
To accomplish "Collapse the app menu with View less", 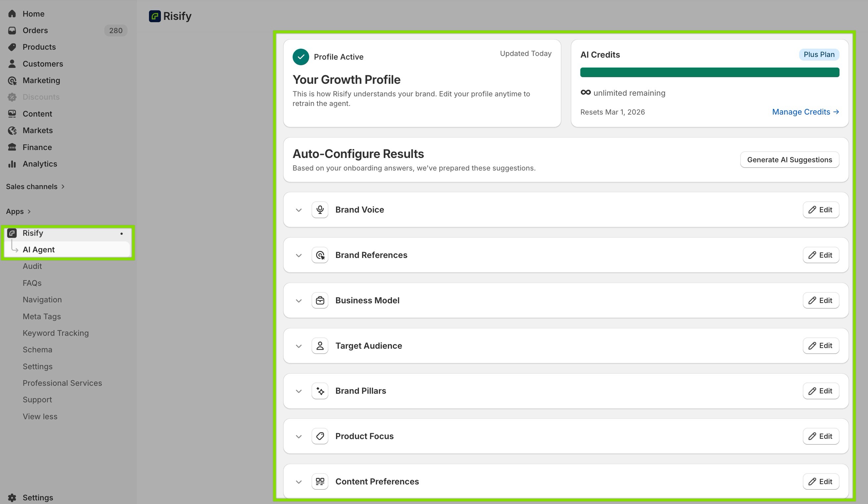I will click(40, 417).
